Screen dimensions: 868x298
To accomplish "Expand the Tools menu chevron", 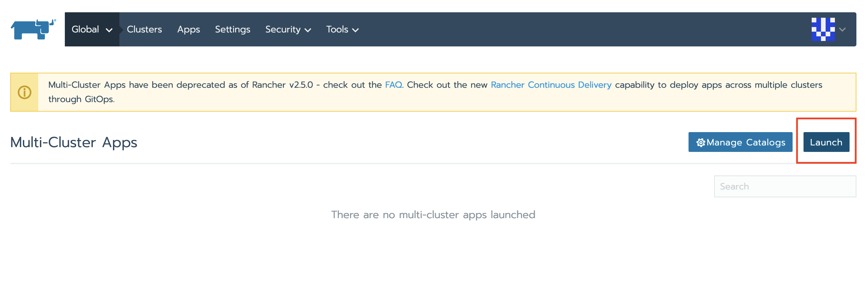I will click(355, 30).
